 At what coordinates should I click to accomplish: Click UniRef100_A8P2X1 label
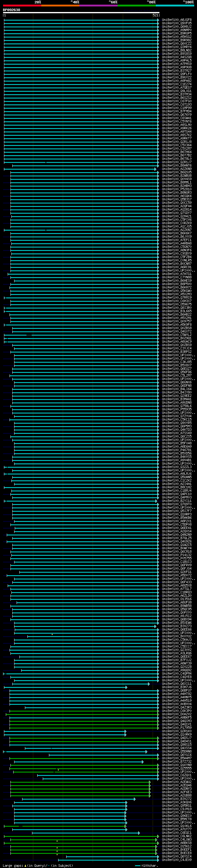click(x=177, y=521)
